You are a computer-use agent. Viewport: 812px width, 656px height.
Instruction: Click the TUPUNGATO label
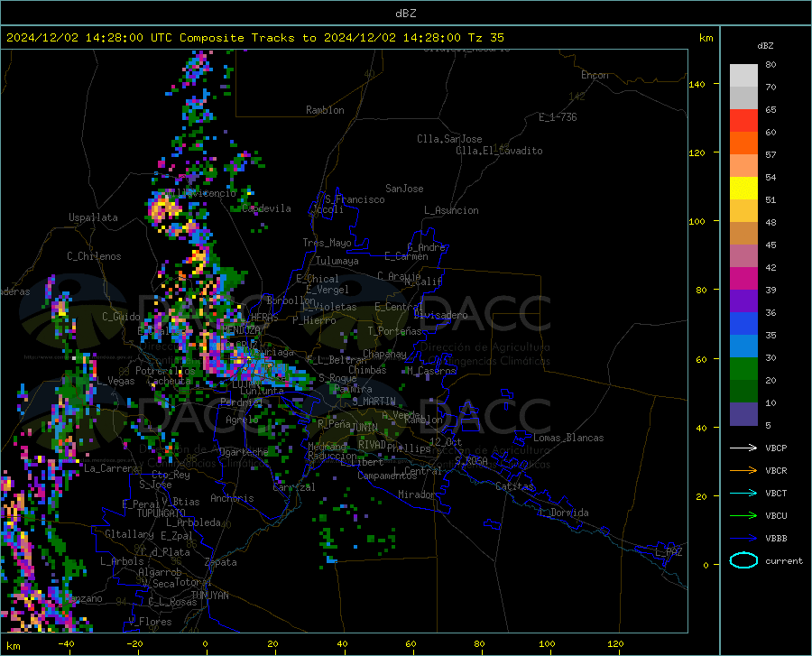tap(161, 513)
